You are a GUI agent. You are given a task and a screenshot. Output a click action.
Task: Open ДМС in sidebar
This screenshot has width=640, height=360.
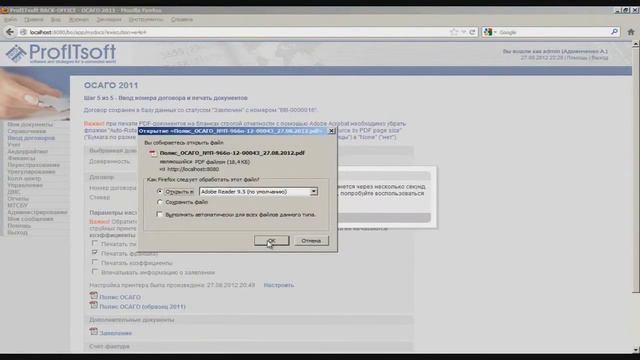14,192
